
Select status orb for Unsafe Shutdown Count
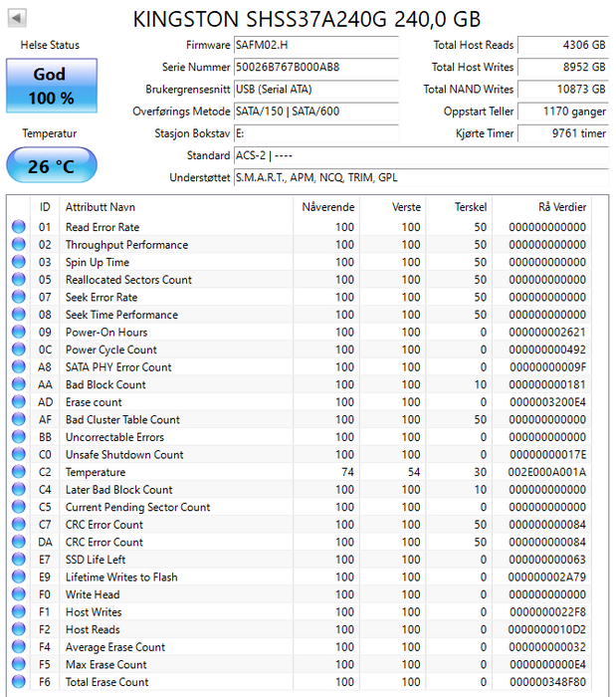pos(19,454)
